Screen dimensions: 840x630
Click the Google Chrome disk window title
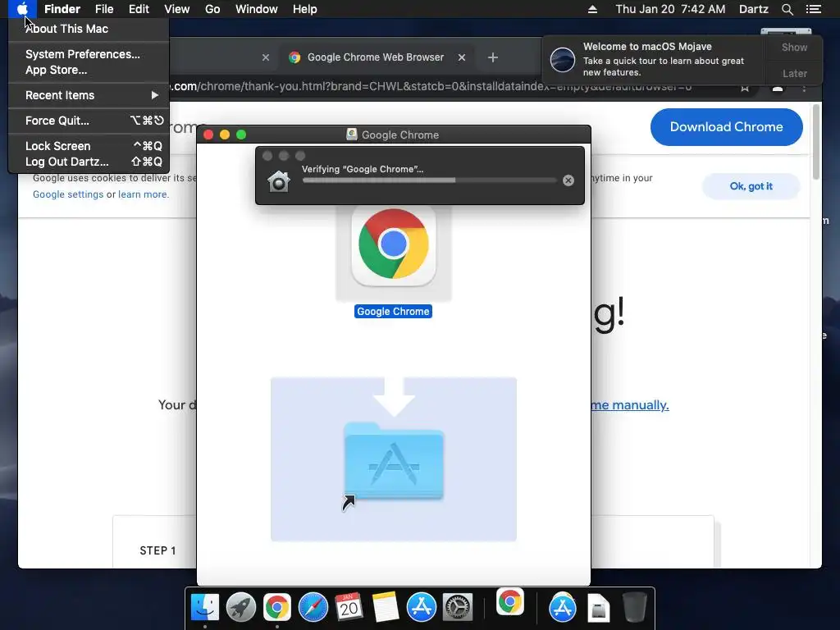coord(400,135)
